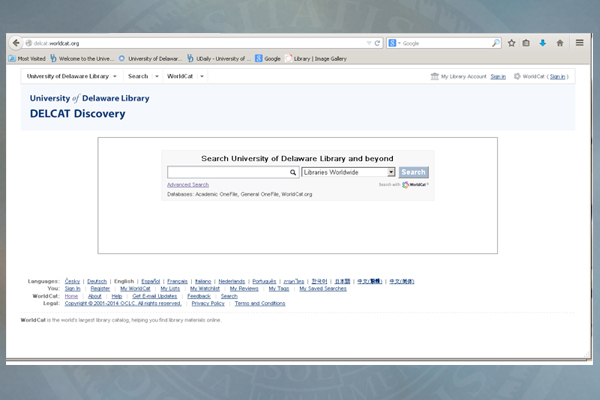Switch language to Italiano
The width and height of the screenshot is (600, 400).
point(203,281)
